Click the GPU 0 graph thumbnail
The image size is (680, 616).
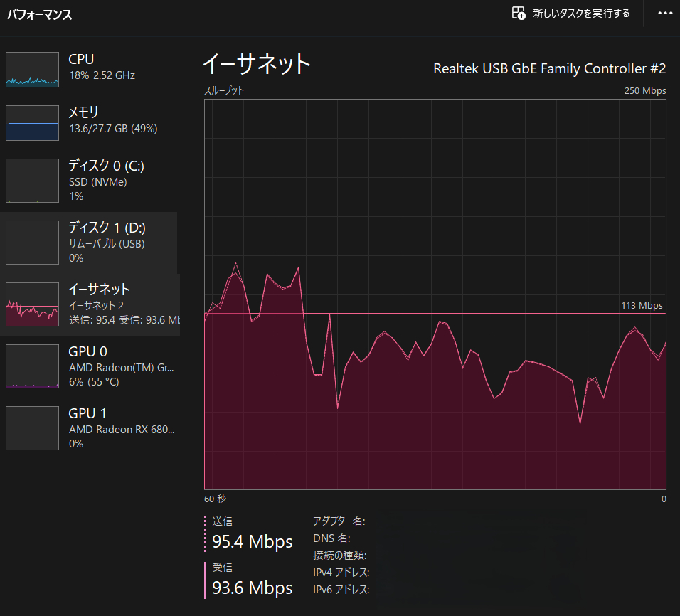click(32, 366)
